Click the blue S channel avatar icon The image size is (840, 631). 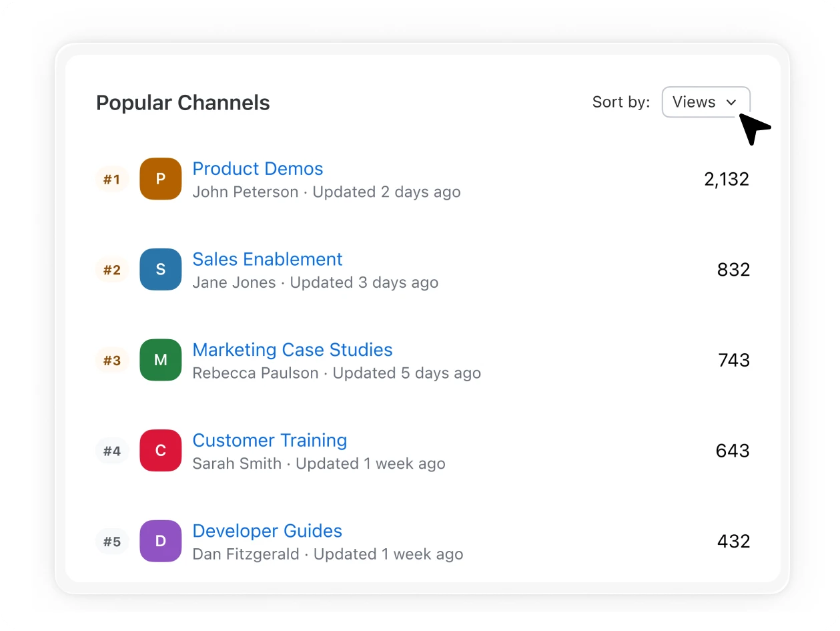click(x=160, y=270)
